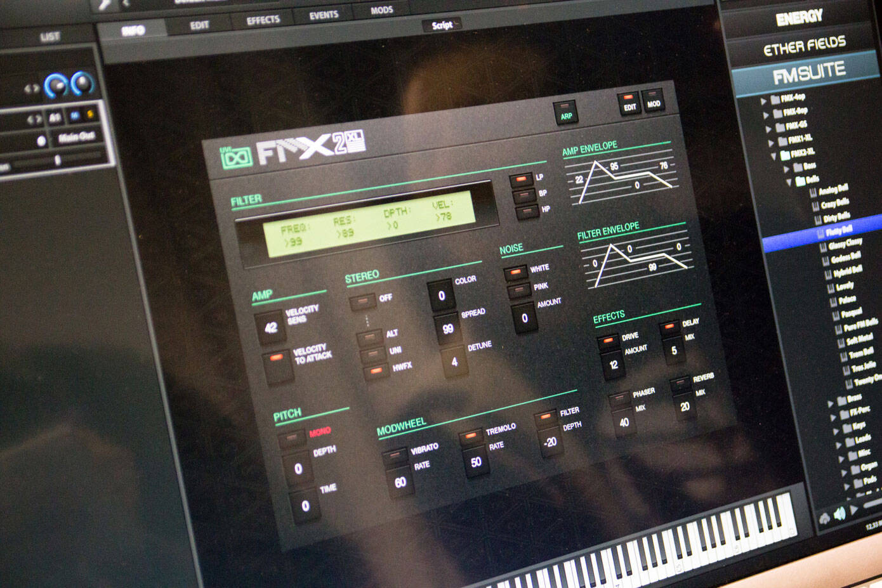882x588 pixels.
Task: Toggle the Phaser effect button
Action: click(x=619, y=399)
